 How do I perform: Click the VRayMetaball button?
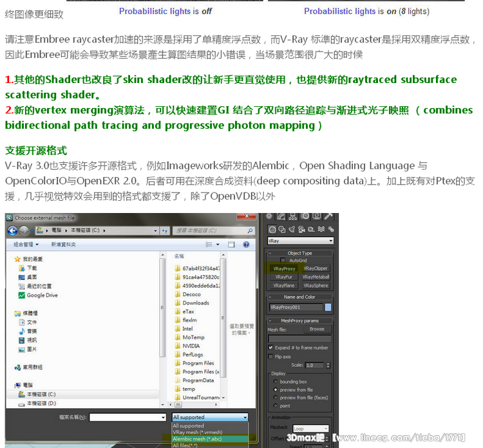[x=316, y=277]
